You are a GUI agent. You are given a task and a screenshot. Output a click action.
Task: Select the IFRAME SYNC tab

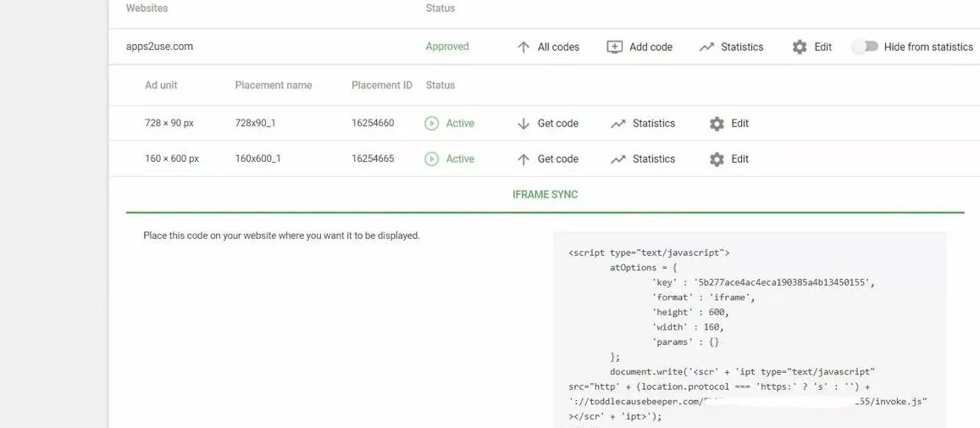(x=545, y=195)
